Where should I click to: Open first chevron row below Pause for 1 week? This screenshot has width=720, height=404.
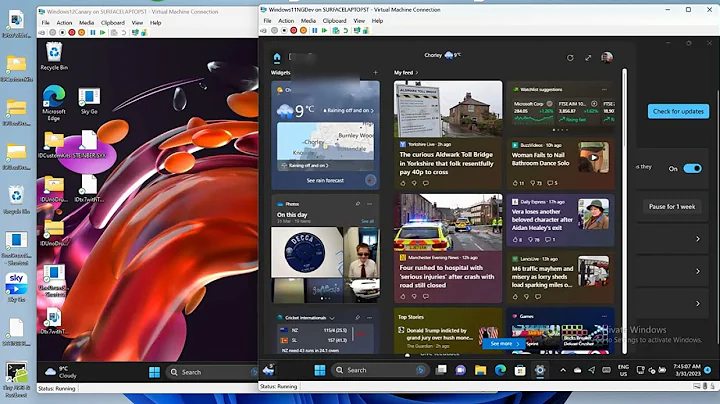tap(698, 239)
